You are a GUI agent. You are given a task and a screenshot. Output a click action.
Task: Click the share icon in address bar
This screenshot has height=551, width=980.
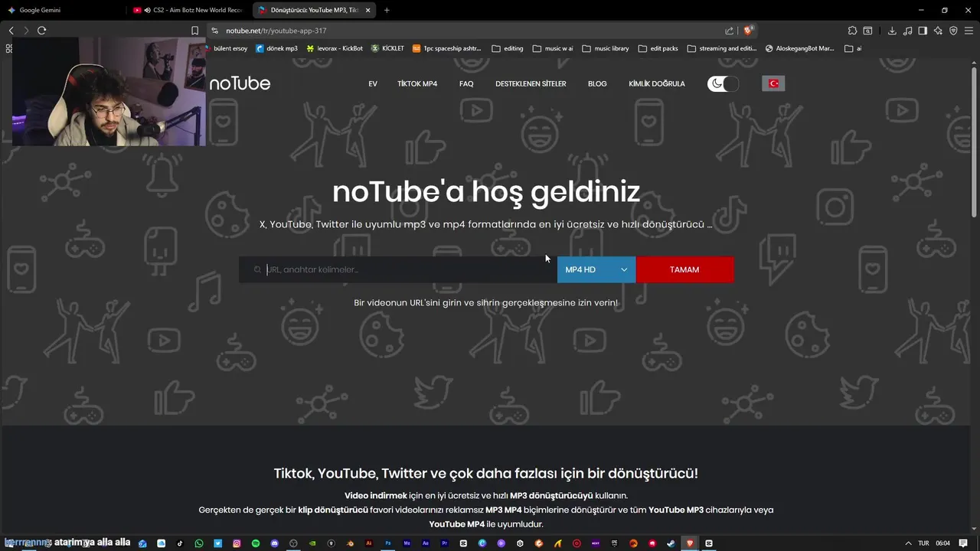coord(730,31)
